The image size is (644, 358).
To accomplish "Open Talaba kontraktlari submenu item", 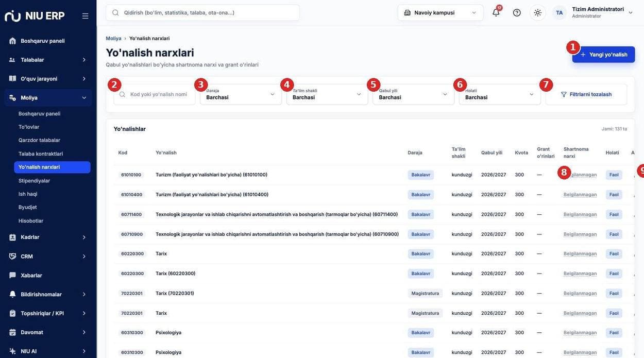I will pos(41,154).
